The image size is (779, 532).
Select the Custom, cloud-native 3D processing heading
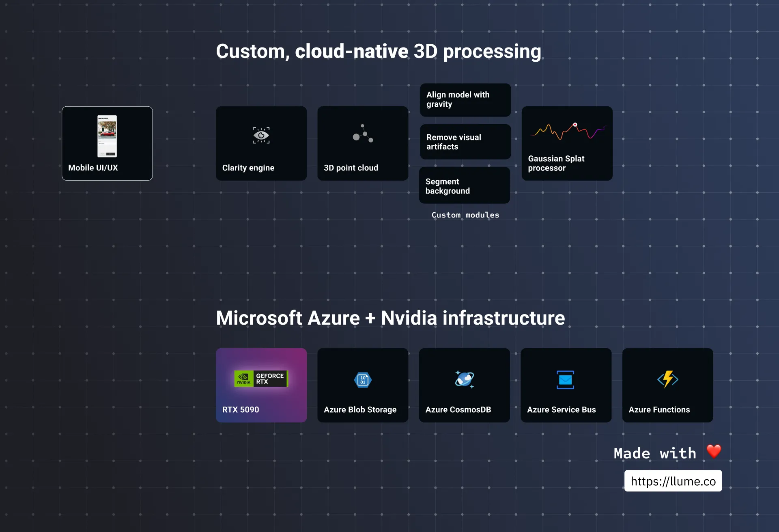pyautogui.click(x=379, y=51)
